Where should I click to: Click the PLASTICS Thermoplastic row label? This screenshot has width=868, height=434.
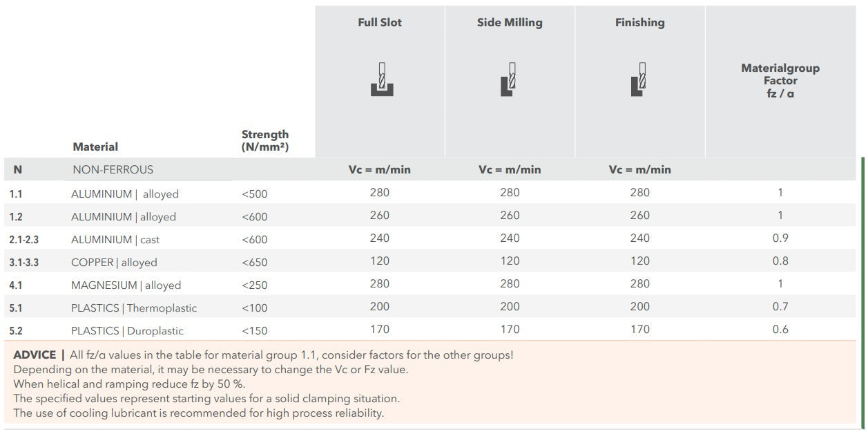(134, 308)
